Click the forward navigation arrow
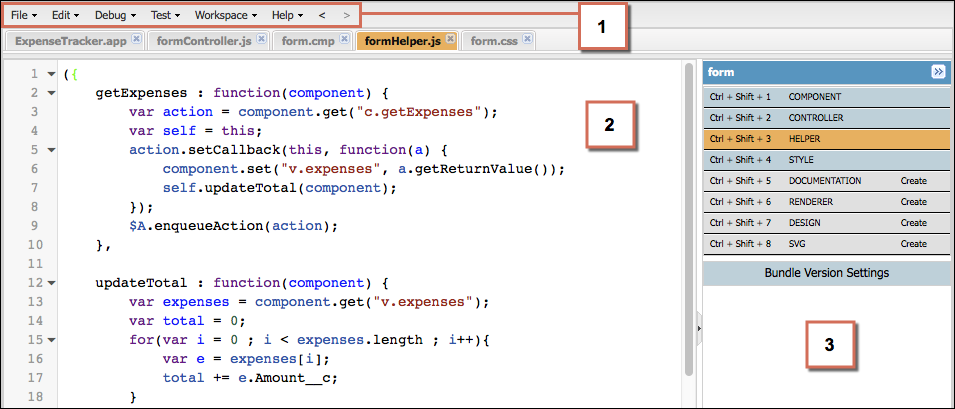Viewport: 955px width, 409px height. pyautogui.click(x=346, y=16)
